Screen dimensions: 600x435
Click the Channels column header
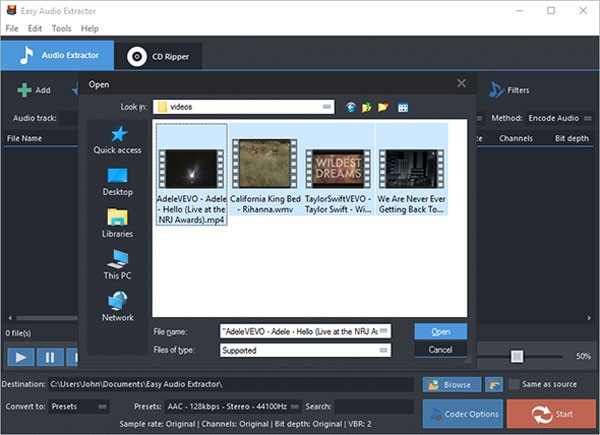tap(515, 138)
